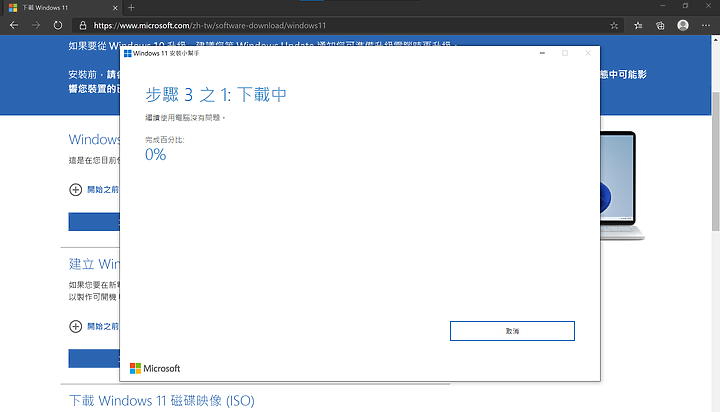Click the laptop image on the webpage

coord(622,186)
